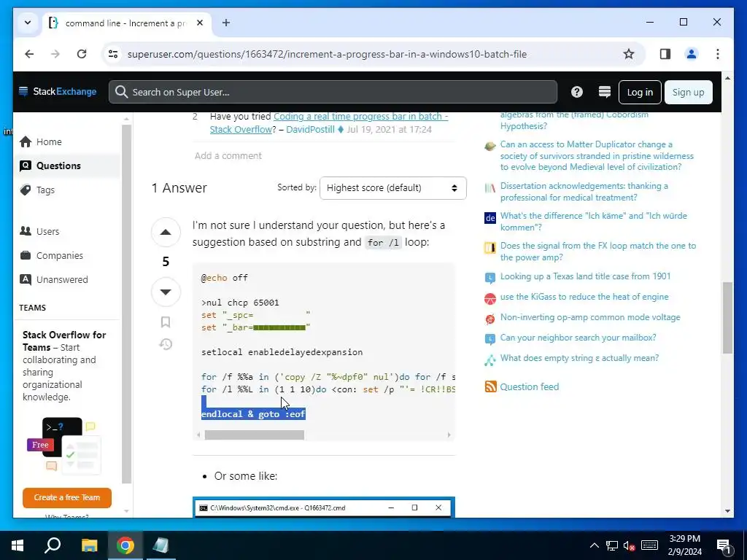
Task: Upvote the answer
Action: point(166,233)
